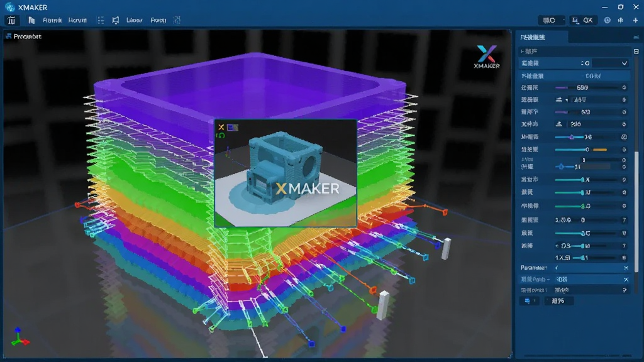Click the dotted grid icon in the toolbar
Viewport: 644px width, 362px height.
[x=101, y=20]
